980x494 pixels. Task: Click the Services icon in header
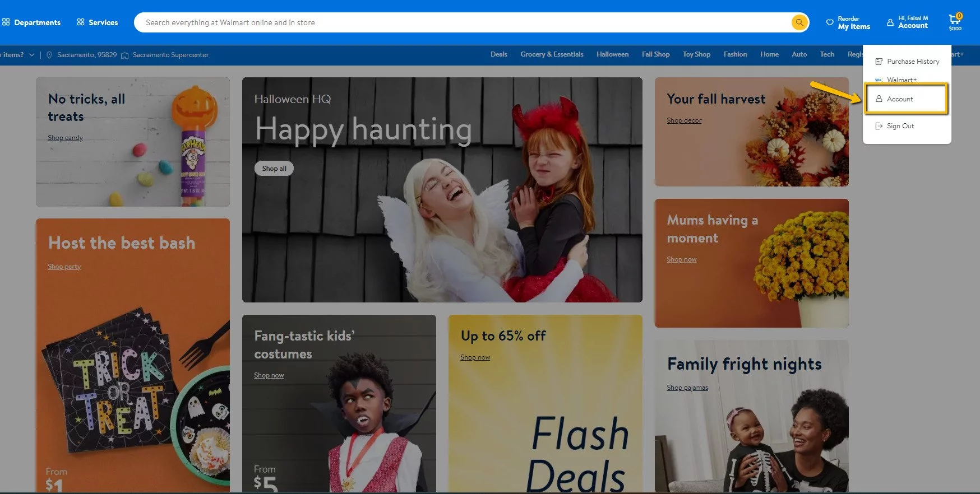[81, 22]
